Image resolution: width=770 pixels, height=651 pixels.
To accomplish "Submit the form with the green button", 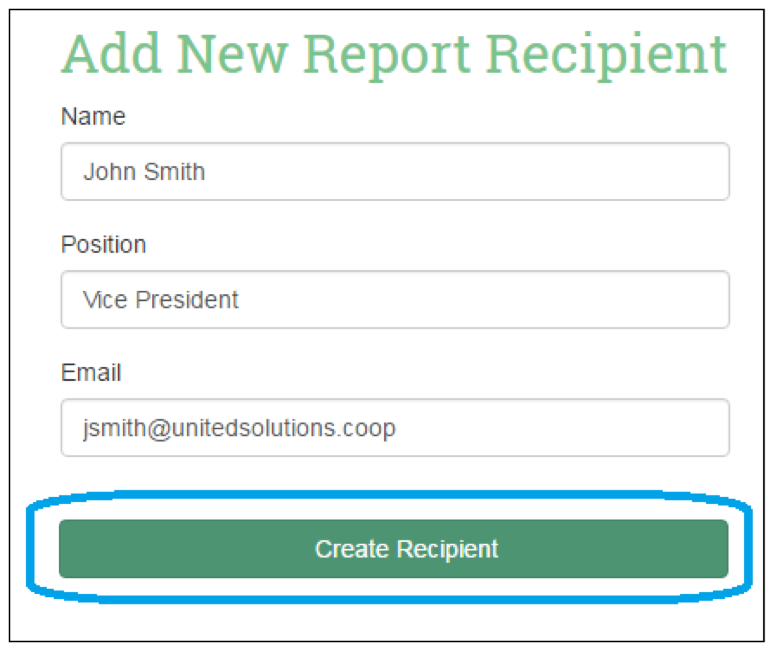I will 394,549.
